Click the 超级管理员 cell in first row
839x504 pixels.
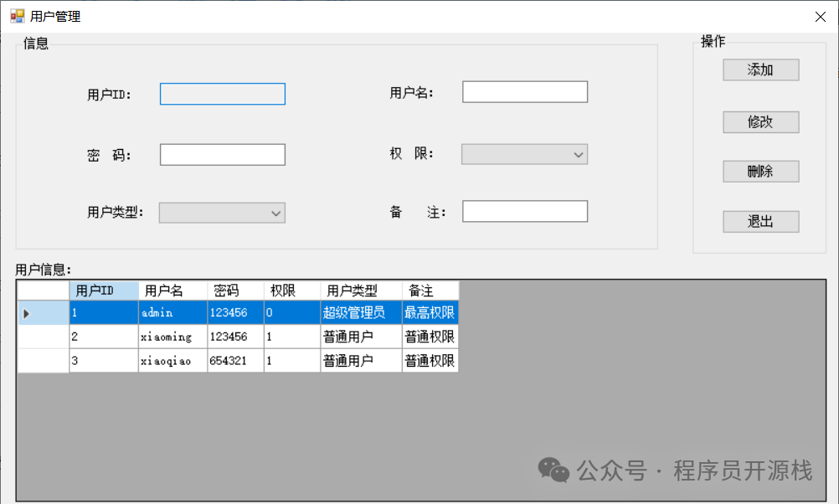tap(361, 313)
